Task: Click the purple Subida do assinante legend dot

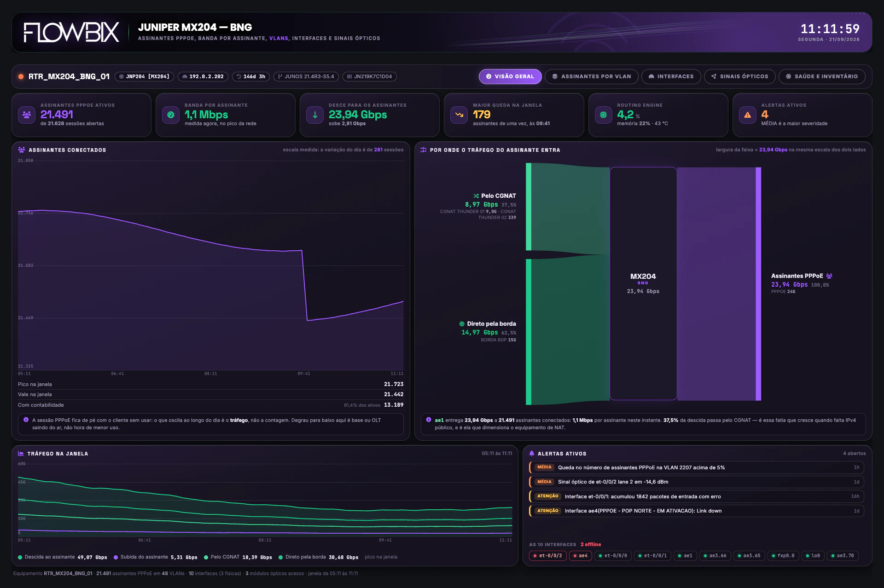Action: [116, 557]
